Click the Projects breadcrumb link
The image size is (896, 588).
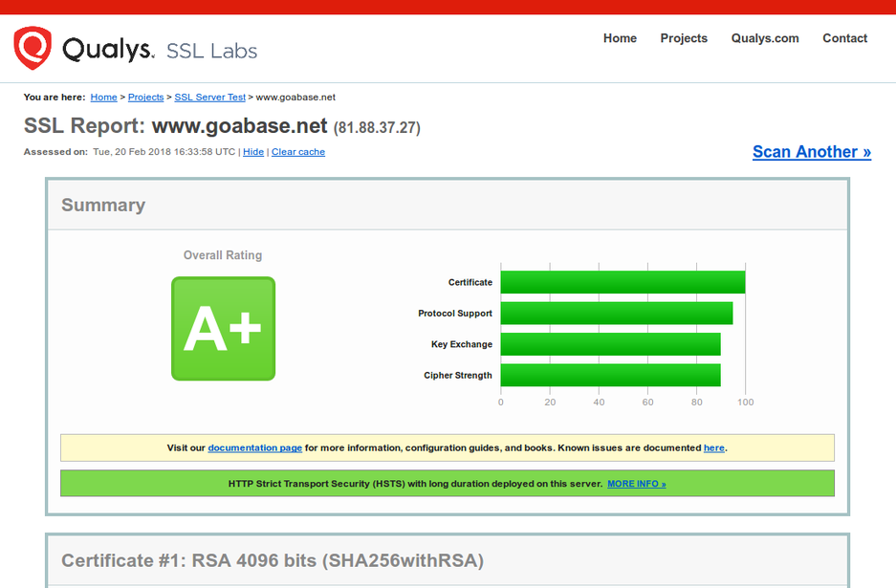pos(145,98)
